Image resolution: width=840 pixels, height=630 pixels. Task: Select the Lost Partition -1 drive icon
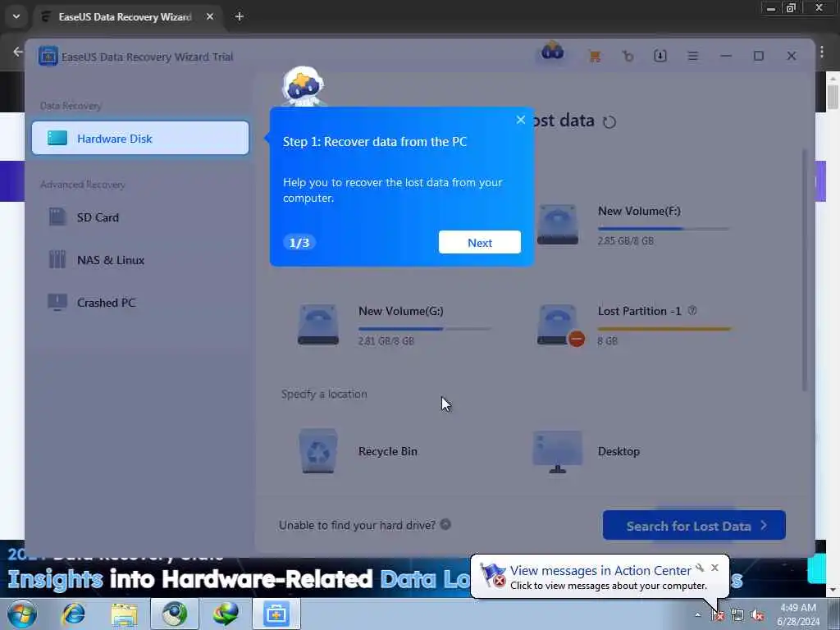pyautogui.click(x=559, y=325)
